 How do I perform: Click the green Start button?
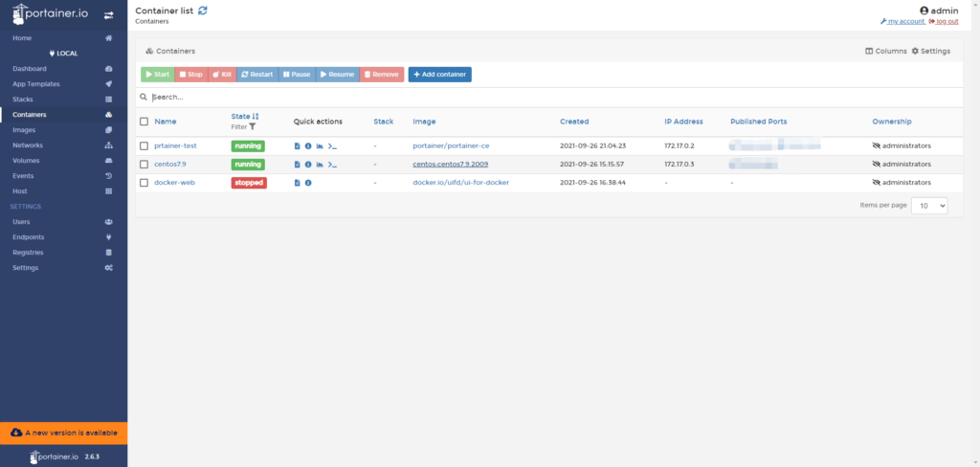[x=158, y=75]
